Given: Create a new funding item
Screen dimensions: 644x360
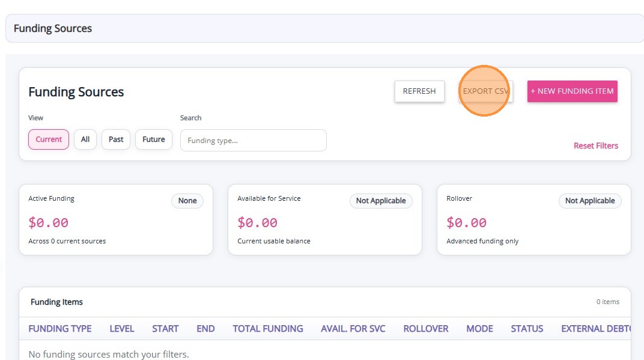Looking at the screenshot, I should click(x=572, y=91).
